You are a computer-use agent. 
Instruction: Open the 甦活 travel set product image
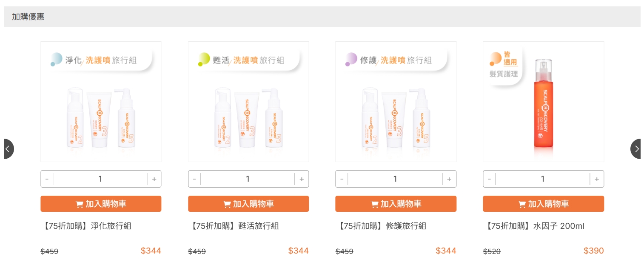point(248,102)
